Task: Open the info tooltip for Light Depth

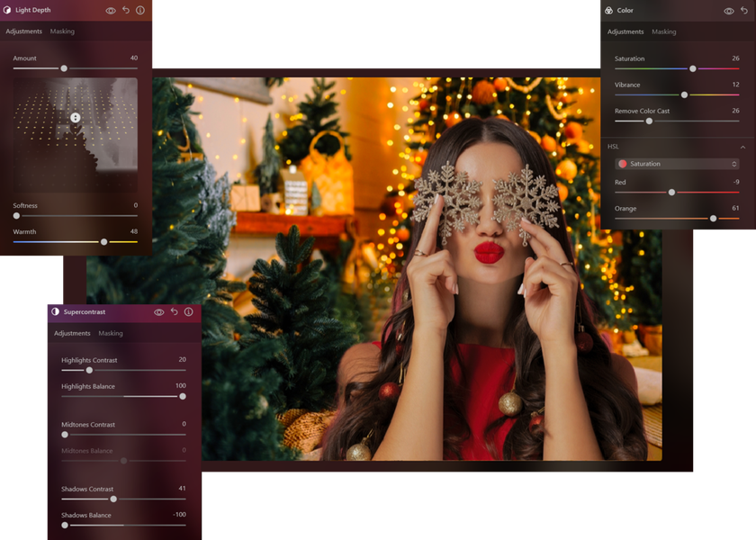Action: 141,10
